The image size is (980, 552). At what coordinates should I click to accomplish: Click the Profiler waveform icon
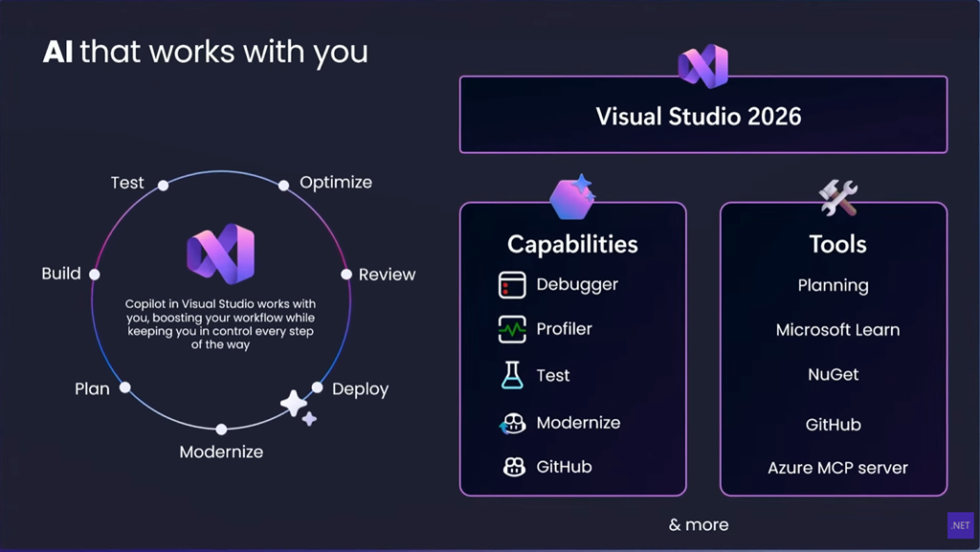(512, 329)
